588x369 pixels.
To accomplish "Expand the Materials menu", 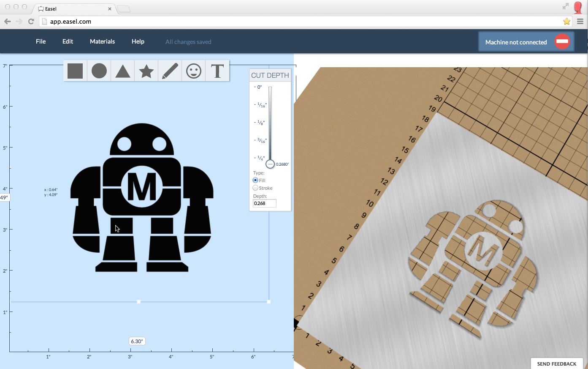I will (102, 41).
